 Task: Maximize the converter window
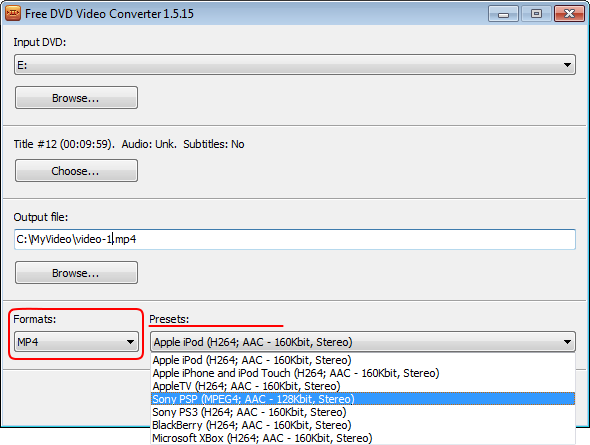(x=536, y=14)
